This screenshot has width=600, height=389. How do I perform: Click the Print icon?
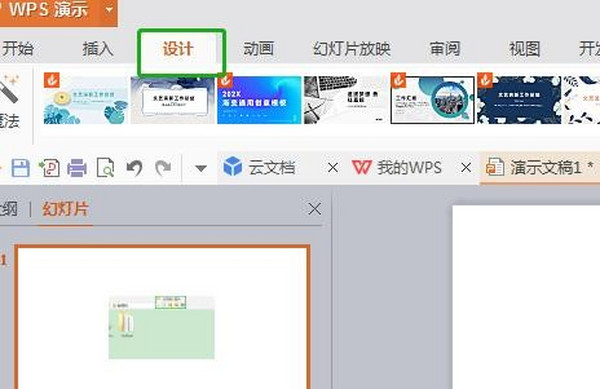tap(77, 168)
